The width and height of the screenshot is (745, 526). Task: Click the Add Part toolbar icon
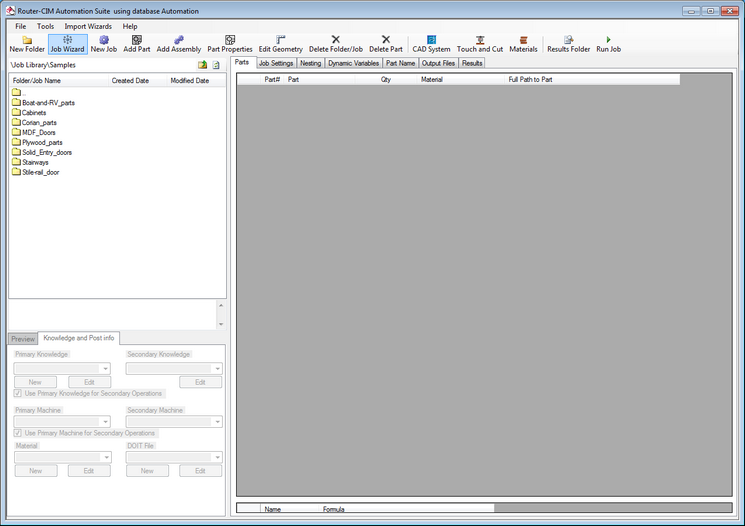pos(137,44)
